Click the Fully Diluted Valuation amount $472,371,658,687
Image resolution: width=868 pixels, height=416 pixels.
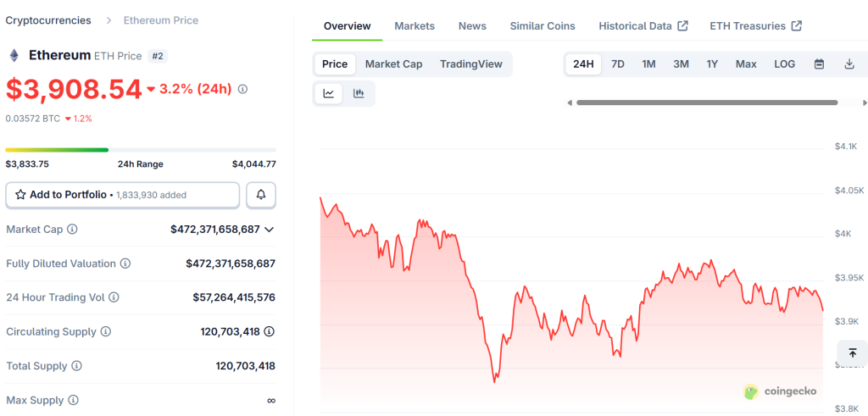231,263
